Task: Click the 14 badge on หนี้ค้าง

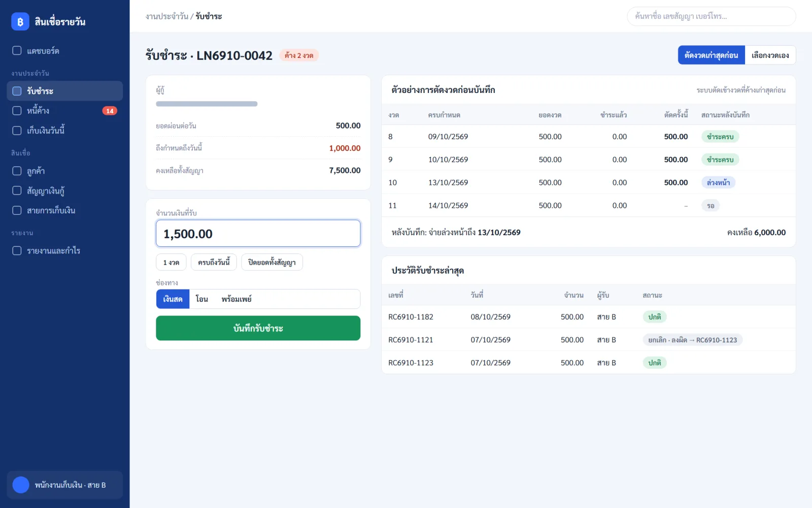Action: [x=110, y=111]
